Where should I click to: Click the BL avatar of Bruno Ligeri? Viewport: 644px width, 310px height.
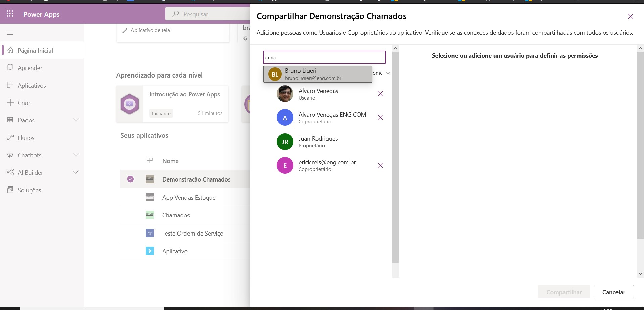(x=275, y=74)
